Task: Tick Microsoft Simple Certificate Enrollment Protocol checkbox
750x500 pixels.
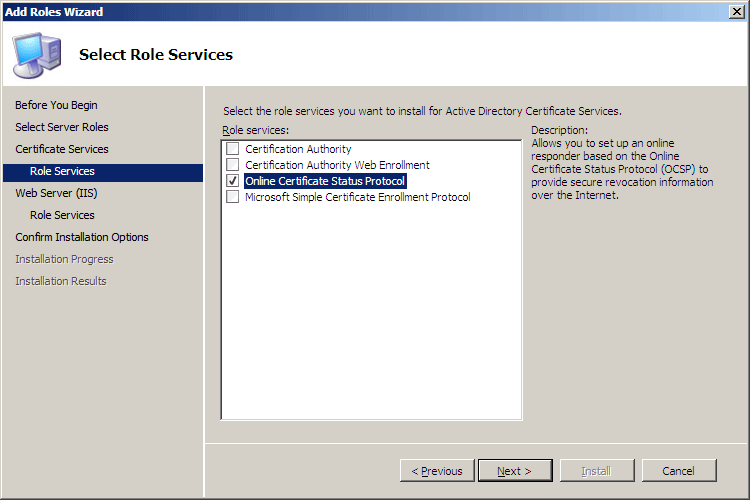Action: (x=232, y=197)
